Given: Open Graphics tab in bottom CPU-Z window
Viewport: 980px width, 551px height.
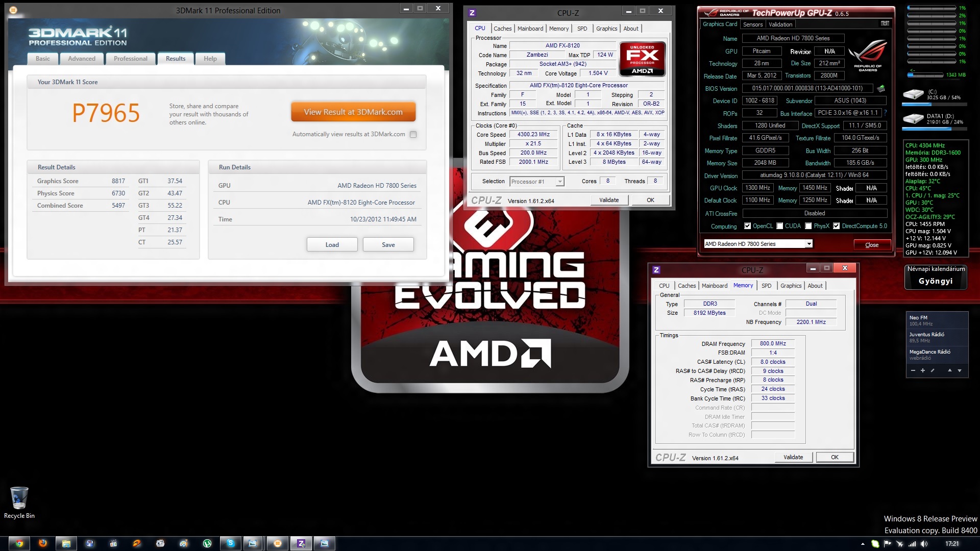Looking at the screenshot, I should click(791, 286).
